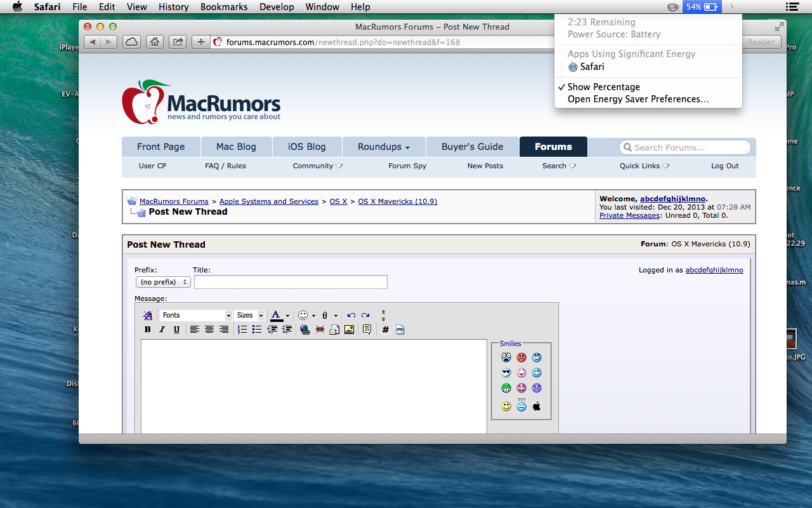Open smilies dropdown arrow in toolbar
812x508 pixels.
pyautogui.click(x=313, y=316)
